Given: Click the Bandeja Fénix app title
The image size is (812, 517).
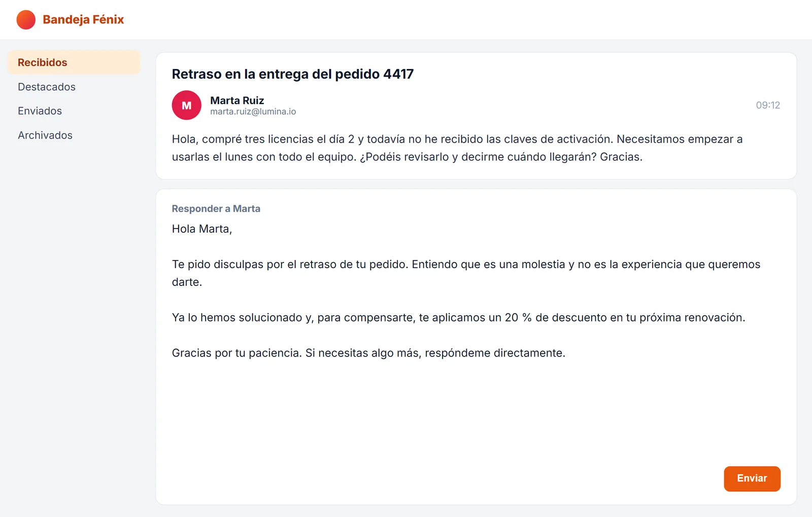Looking at the screenshot, I should pos(83,20).
